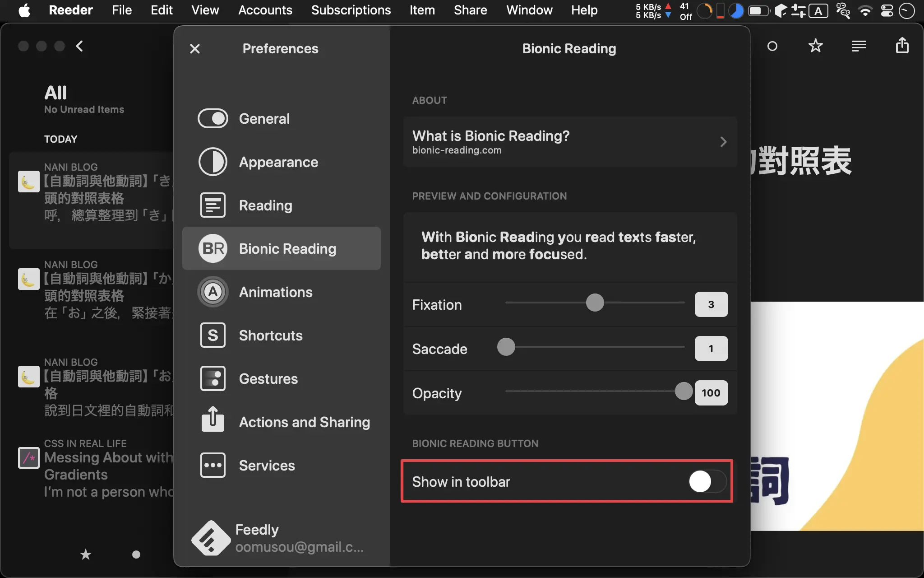This screenshot has width=924, height=578.
Task: Open the Reeder menu
Action: coord(70,10)
